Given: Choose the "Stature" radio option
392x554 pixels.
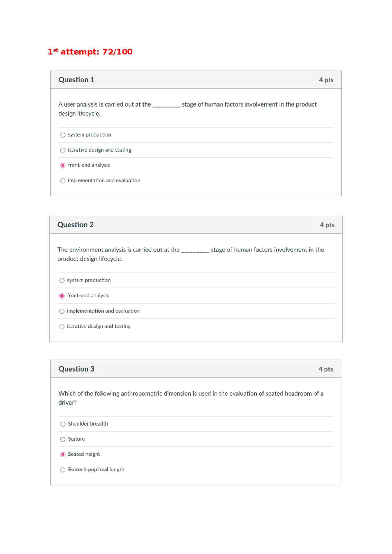Looking at the screenshot, I should click(x=63, y=439).
